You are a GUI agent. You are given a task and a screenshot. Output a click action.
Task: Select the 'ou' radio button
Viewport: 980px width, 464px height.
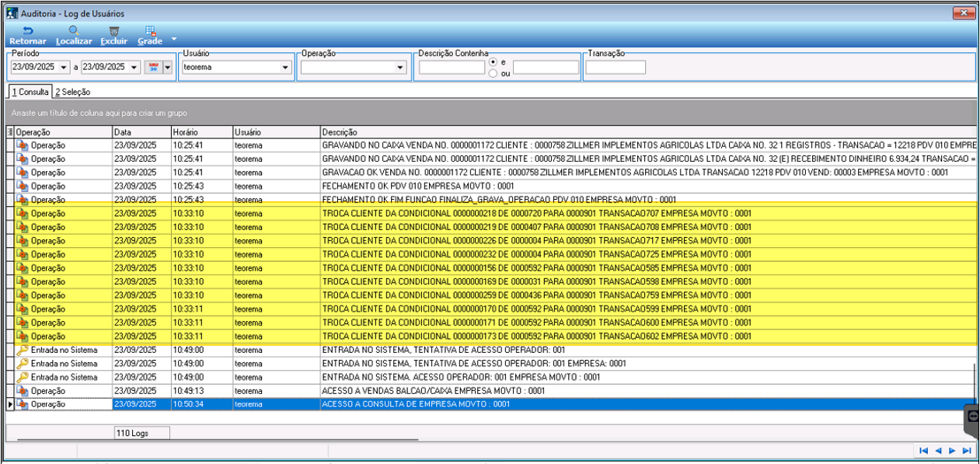point(493,73)
